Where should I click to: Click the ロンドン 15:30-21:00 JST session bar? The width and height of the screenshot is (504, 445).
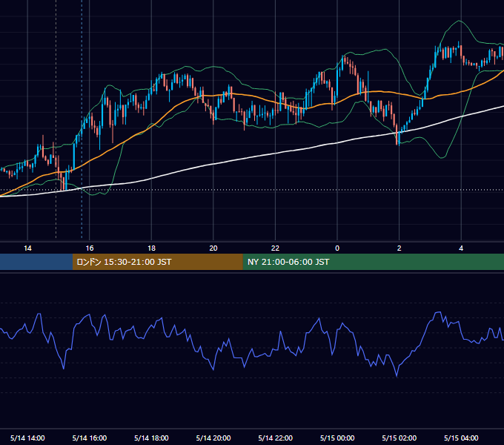(x=158, y=262)
